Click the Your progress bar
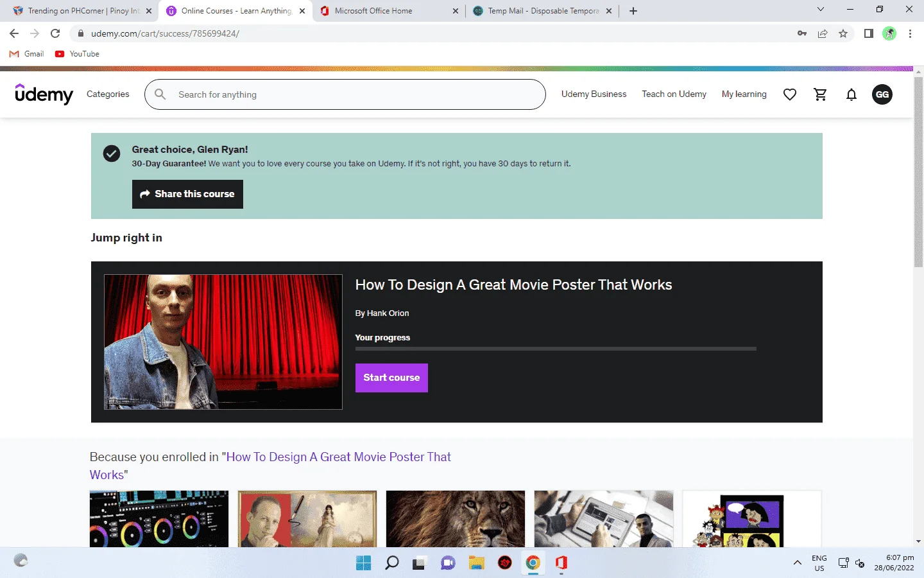Image resolution: width=924 pixels, height=578 pixels. pos(556,349)
